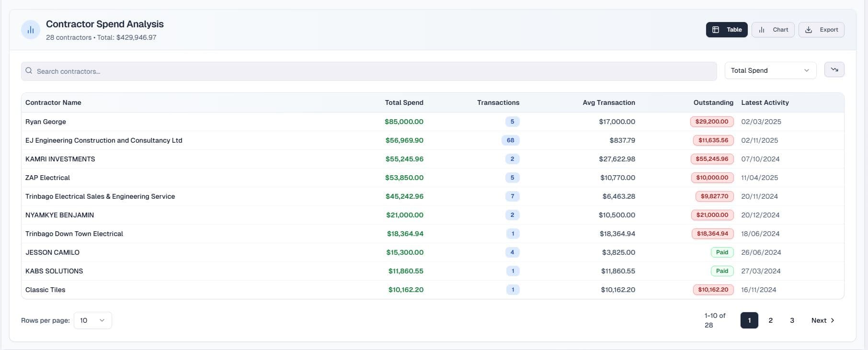Toggle sort direction with the trending-down icon button
Screen dimensions: 868x350
pos(834,70)
